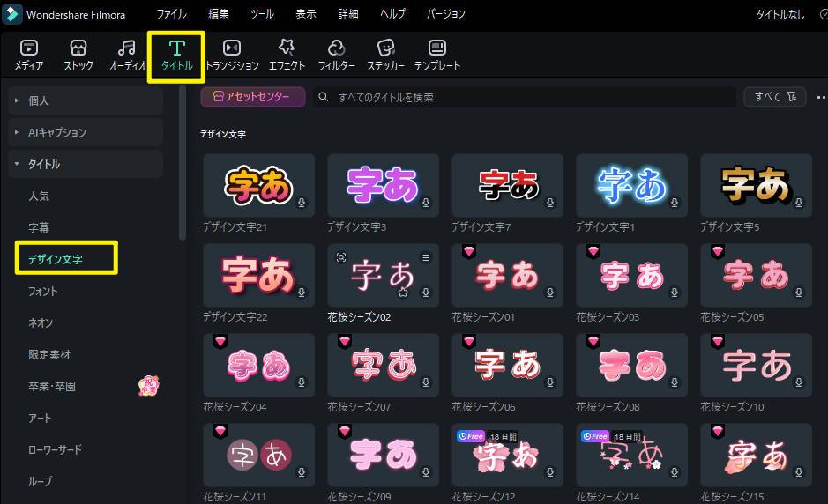The image size is (828, 504).
Task: Select the アート category
Action: pyautogui.click(x=41, y=418)
